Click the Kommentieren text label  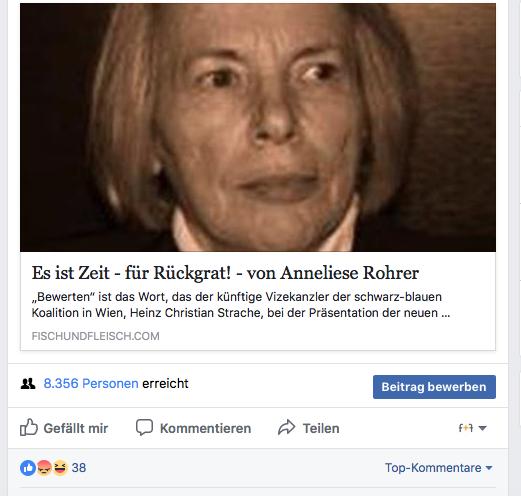[x=205, y=428]
